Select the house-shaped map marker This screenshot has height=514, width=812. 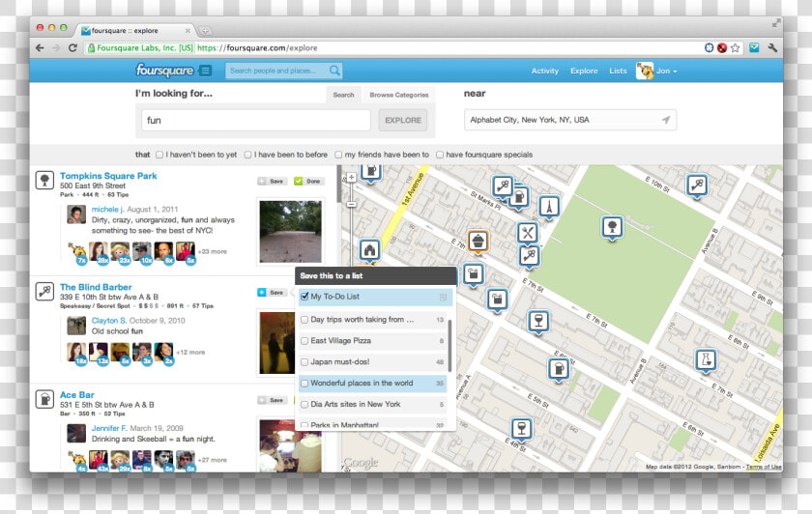point(369,250)
